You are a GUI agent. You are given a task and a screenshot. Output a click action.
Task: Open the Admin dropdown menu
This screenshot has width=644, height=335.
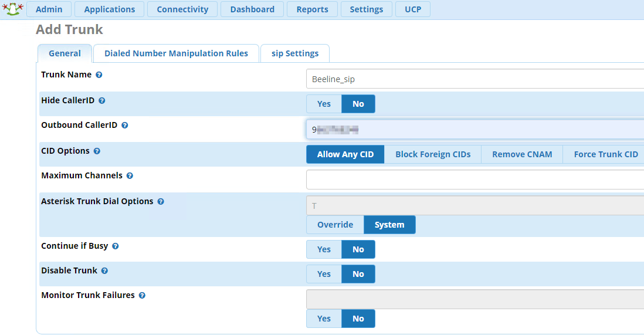click(x=49, y=9)
